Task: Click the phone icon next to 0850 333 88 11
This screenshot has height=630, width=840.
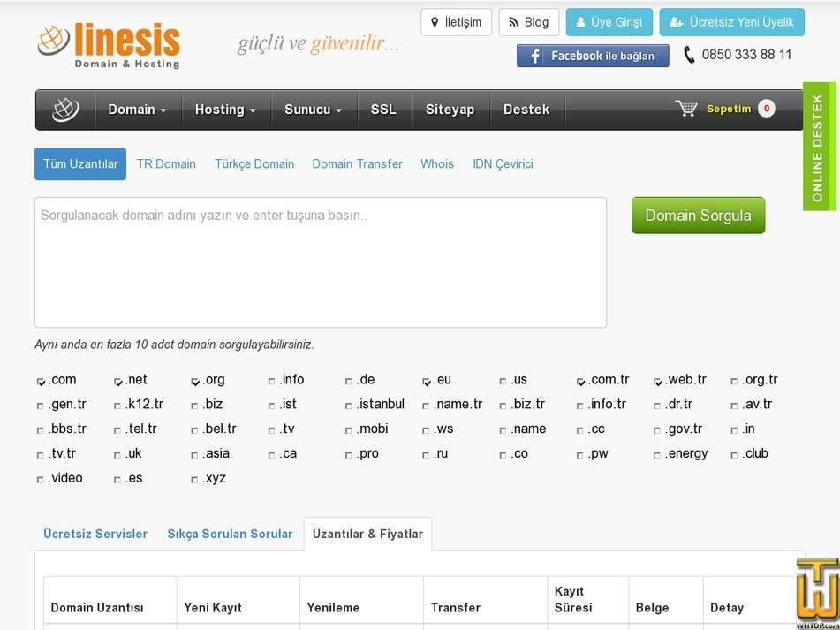Action: click(688, 55)
